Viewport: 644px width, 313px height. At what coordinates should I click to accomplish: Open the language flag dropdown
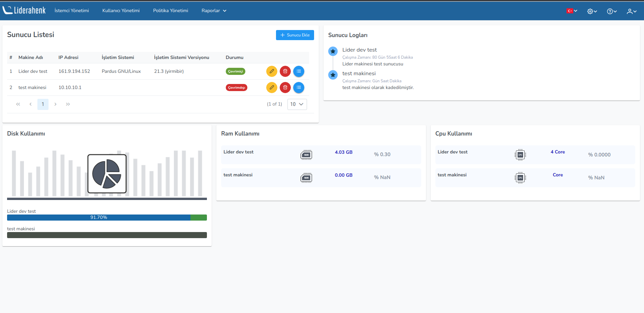tap(572, 11)
